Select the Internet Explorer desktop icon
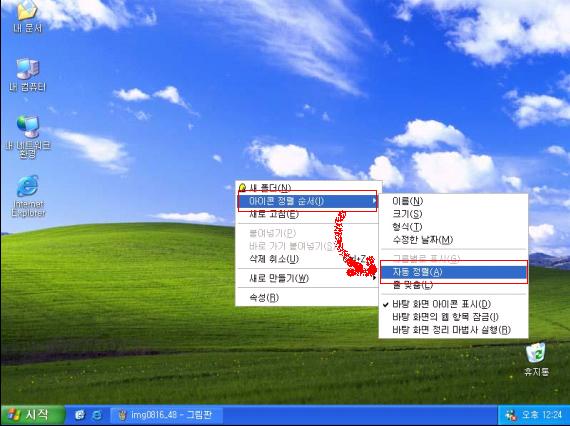 point(28,196)
